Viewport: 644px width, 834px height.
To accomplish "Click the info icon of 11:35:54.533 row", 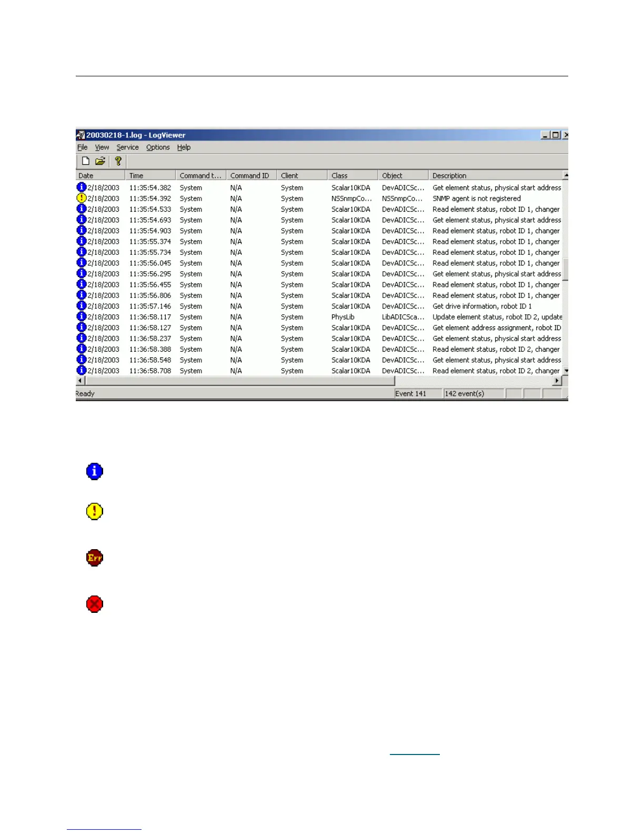I will click(x=82, y=208).
